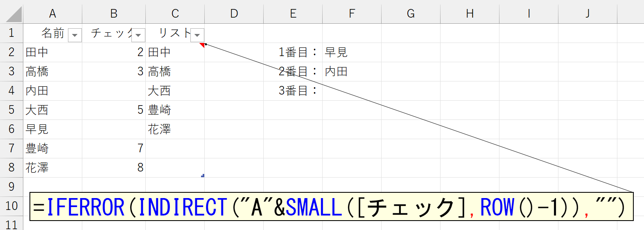Open the リスト filter dropdown
644x230 pixels.
tap(197, 35)
